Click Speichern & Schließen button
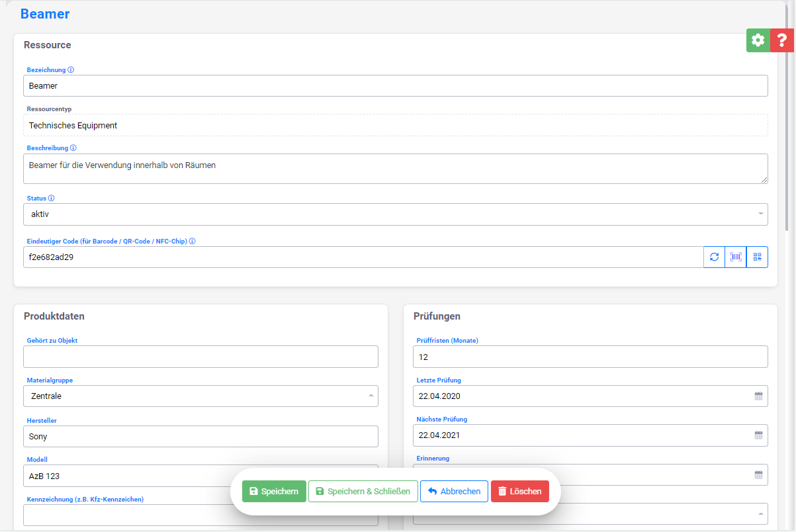This screenshot has width=796, height=532. pyautogui.click(x=363, y=492)
